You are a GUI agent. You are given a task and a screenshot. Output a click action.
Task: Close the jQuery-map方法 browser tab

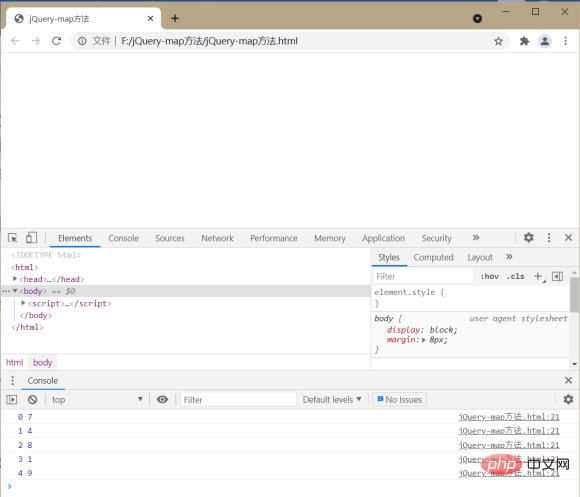[150, 18]
